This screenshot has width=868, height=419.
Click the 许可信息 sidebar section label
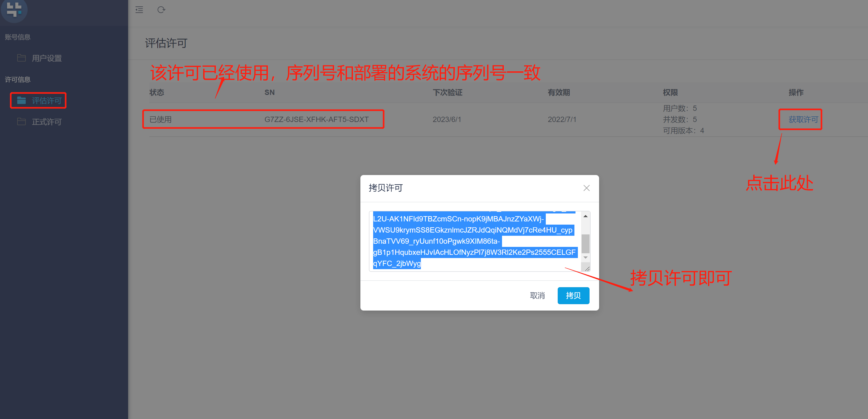18,80
